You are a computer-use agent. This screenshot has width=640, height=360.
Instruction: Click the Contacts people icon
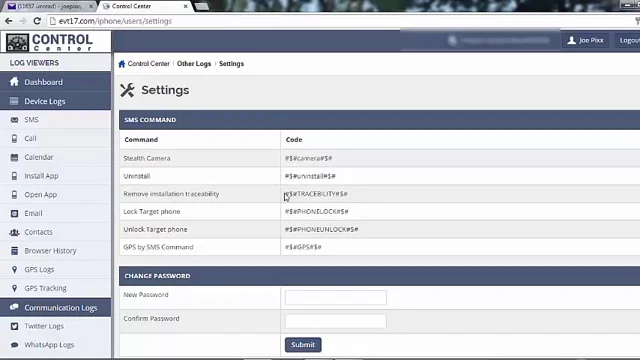pos(14,232)
